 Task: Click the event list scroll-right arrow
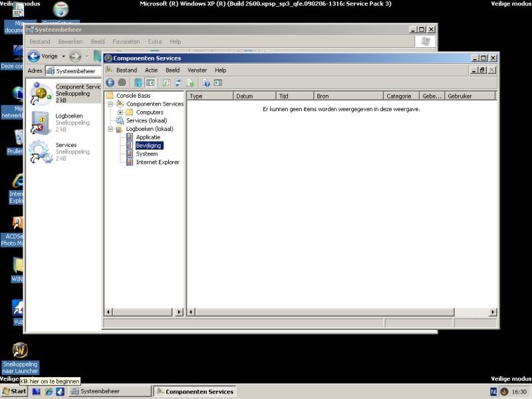click(x=493, y=312)
